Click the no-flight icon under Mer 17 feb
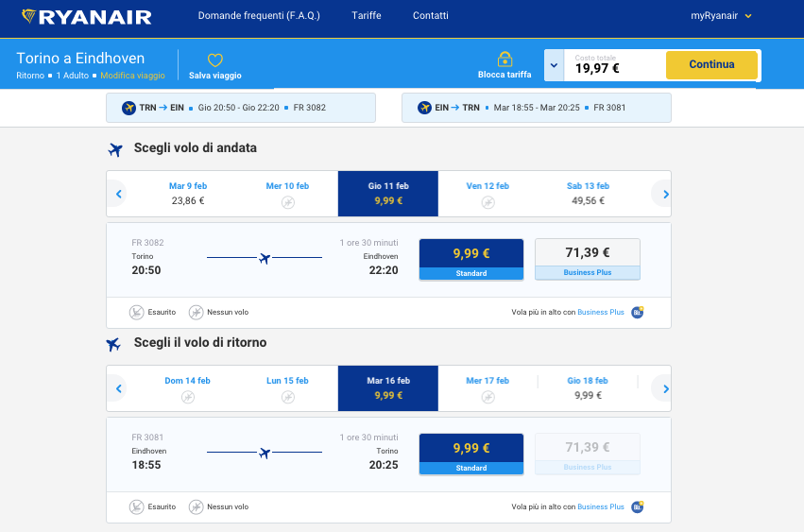 (x=488, y=397)
